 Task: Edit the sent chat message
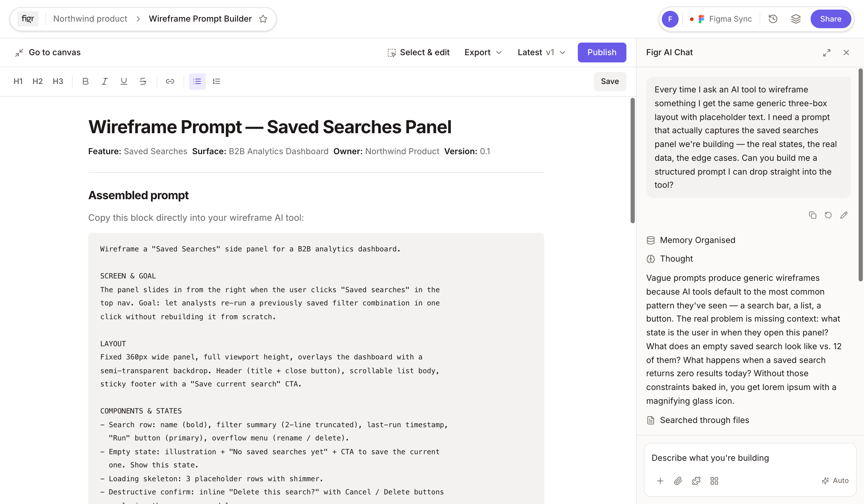tap(844, 215)
